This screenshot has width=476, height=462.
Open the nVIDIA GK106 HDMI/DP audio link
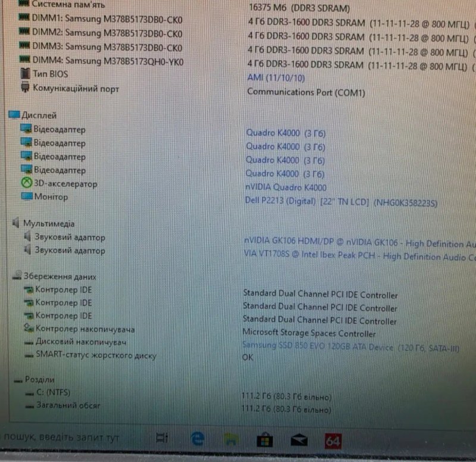point(359,242)
